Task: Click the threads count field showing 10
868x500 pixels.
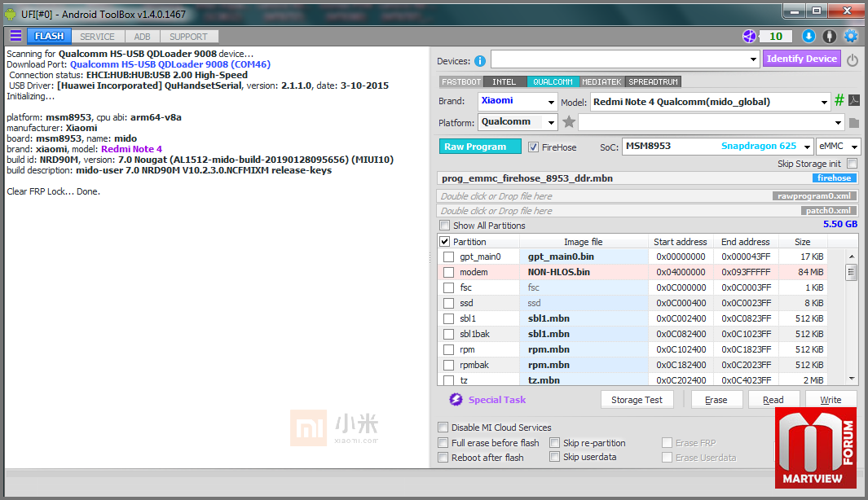Action: coord(776,37)
